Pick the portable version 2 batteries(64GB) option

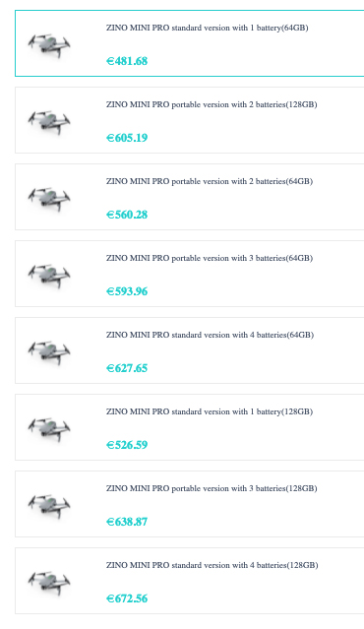(190, 197)
